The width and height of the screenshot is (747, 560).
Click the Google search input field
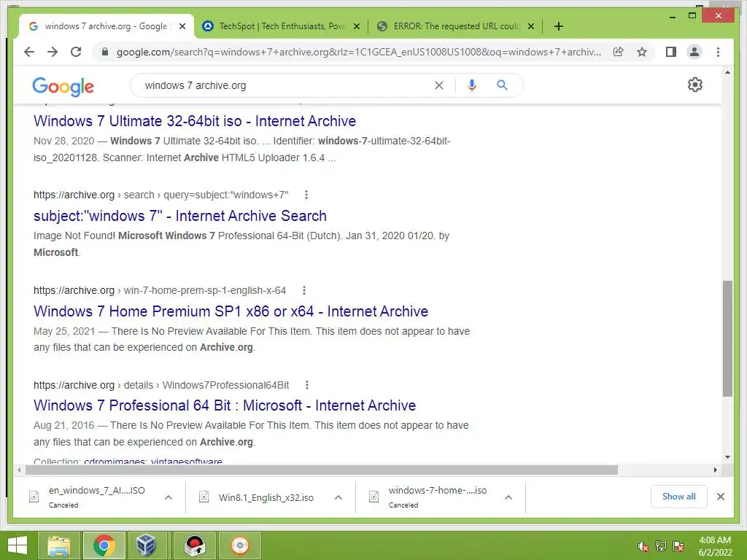point(286,85)
